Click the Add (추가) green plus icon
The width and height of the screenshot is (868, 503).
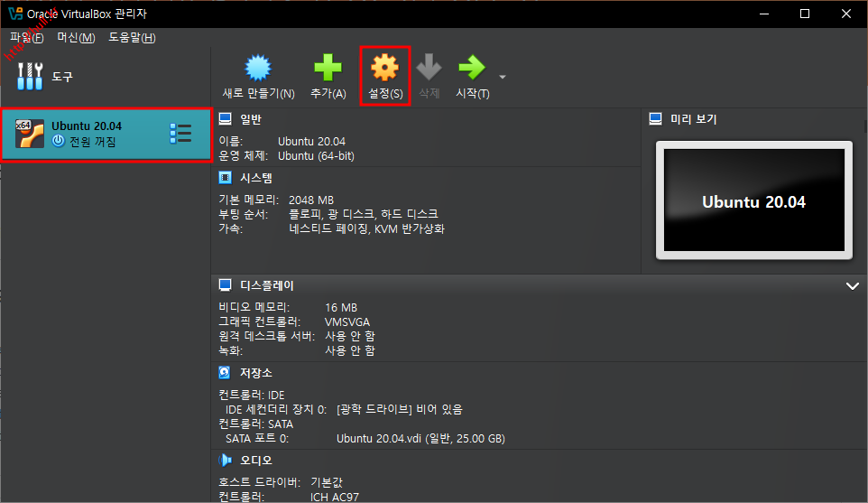click(x=328, y=68)
